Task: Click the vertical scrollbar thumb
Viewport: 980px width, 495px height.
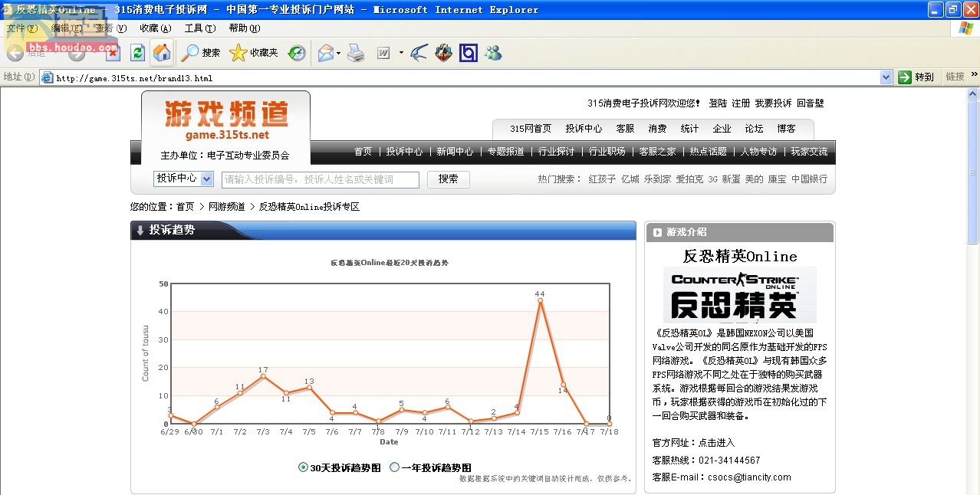Action: [973, 172]
